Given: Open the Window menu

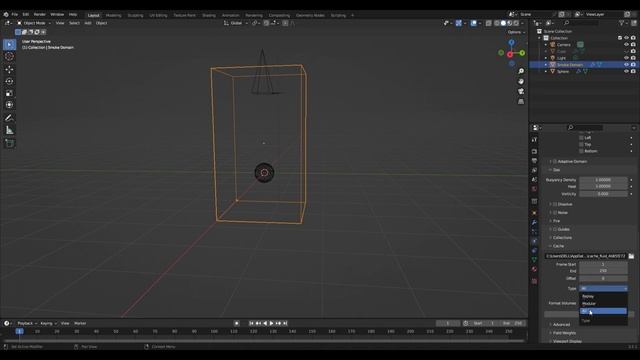Looking at the screenshot, I should 57,14.
